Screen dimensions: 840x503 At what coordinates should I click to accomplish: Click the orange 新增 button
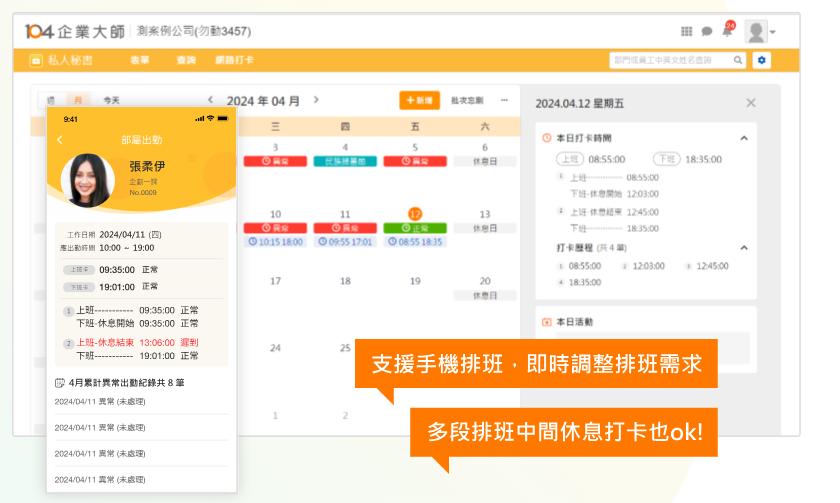click(x=419, y=100)
